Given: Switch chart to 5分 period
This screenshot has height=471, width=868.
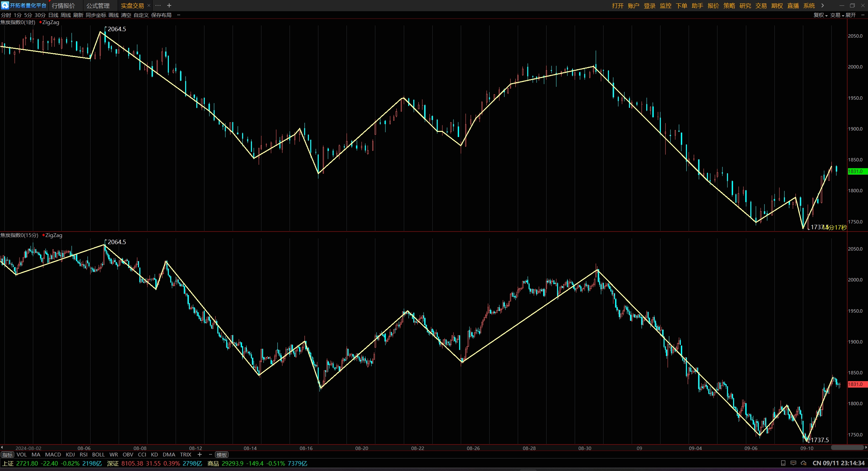Looking at the screenshot, I should point(28,15).
